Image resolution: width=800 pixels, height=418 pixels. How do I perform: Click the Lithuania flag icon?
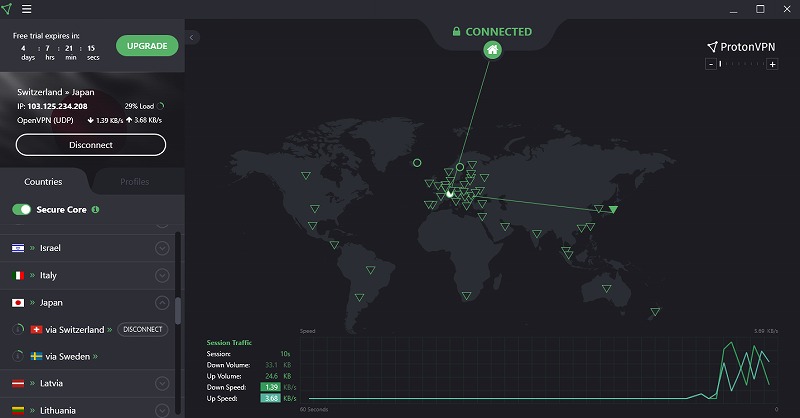tap(18, 410)
